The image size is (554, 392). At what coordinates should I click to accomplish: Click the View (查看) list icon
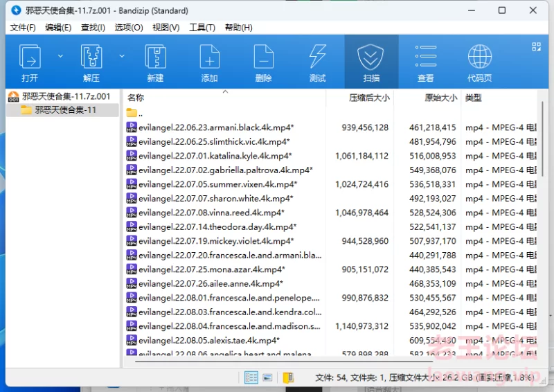(426, 56)
